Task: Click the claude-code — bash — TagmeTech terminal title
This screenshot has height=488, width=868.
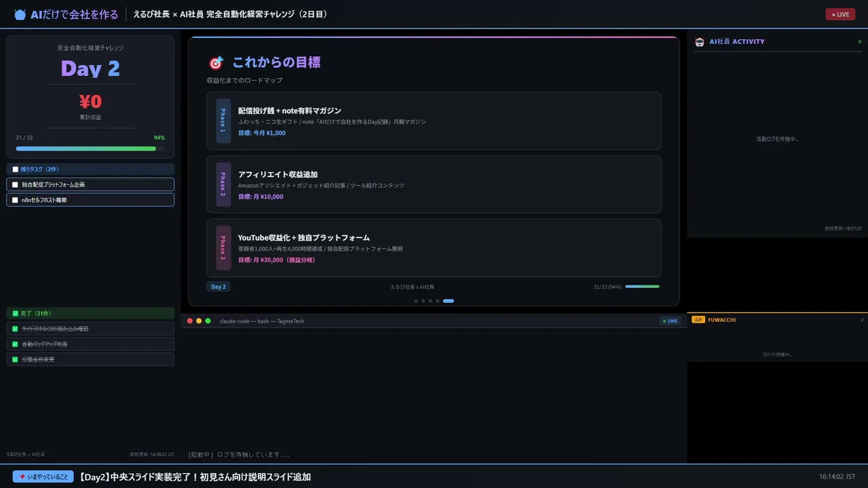Action: click(262, 321)
